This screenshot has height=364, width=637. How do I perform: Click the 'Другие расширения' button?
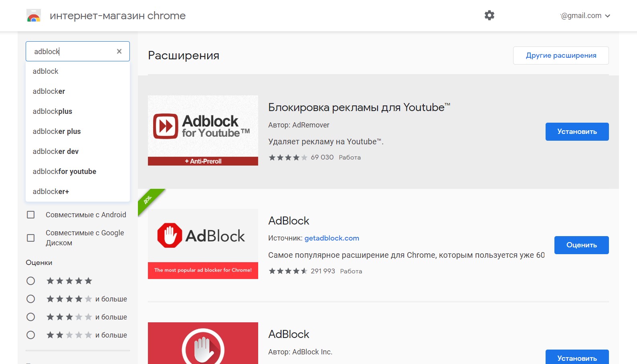click(x=561, y=55)
